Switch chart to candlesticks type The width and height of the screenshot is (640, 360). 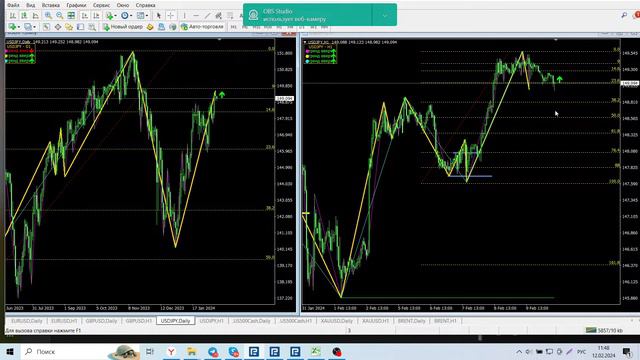click(x=24, y=16)
